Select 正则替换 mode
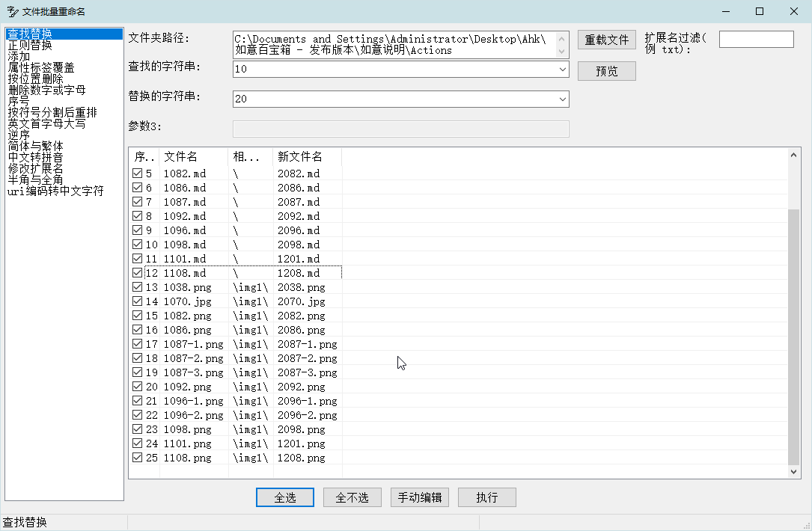Screen dimensions: 812x531 [30, 45]
